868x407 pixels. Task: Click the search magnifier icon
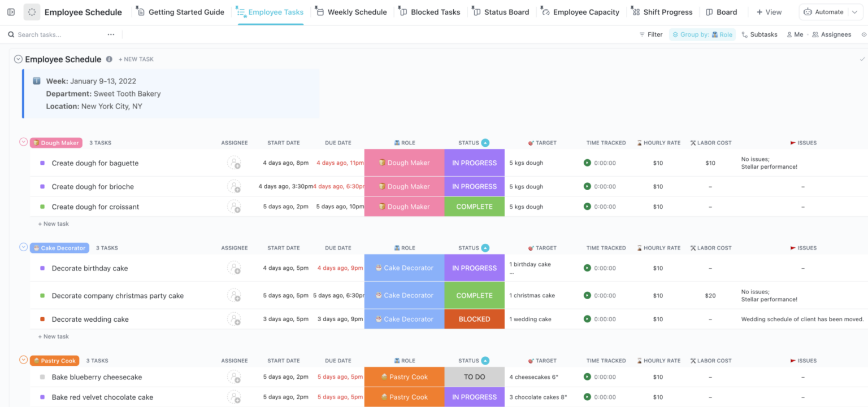coord(11,34)
